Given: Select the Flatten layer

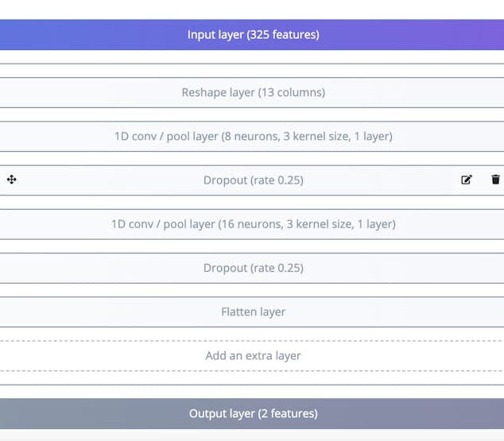Looking at the screenshot, I should click(253, 311).
